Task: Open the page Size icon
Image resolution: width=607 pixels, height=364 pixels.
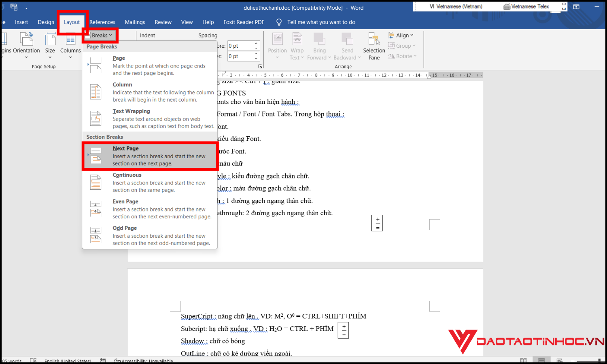Action: point(50,39)
